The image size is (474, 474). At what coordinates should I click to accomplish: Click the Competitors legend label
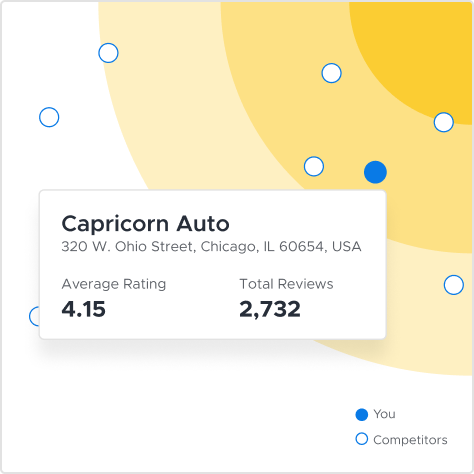tap(410, 440)
